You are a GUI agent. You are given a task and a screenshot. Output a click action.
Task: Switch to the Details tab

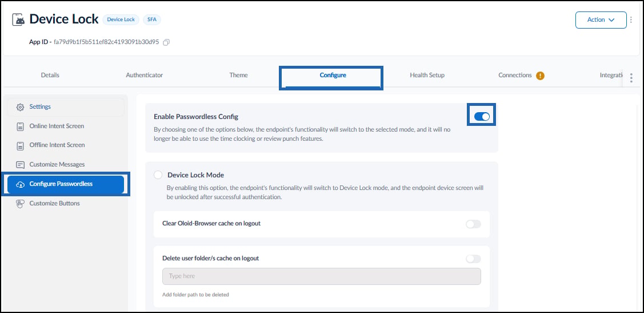tap(50, 76)
